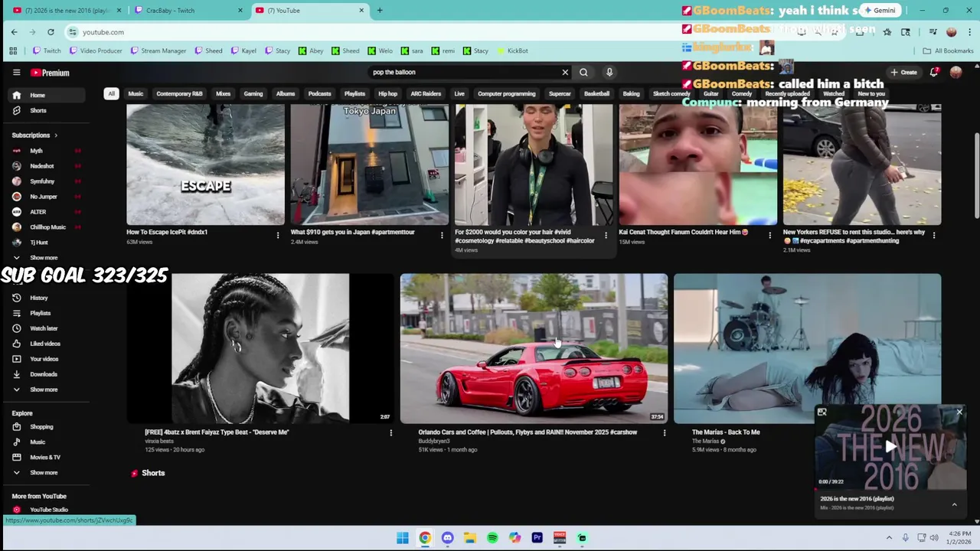Image resolution: width=980 pixels, height=551 pixels.
Task: Open options for '$910 gets you in Japan' short
Action: pyautogui.click(x=442, y=235)
